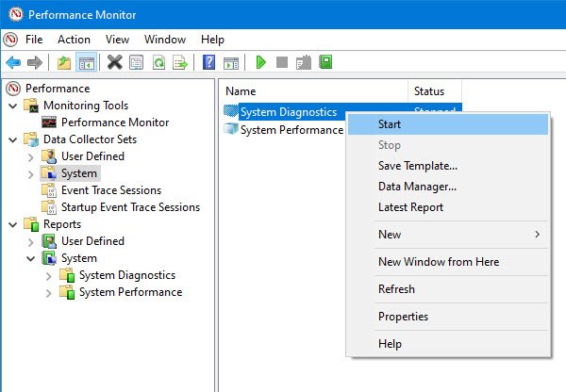The image size is (566, 392).
Task: Select Latest Report in the context menu
Action: click(x=410, y=207)
